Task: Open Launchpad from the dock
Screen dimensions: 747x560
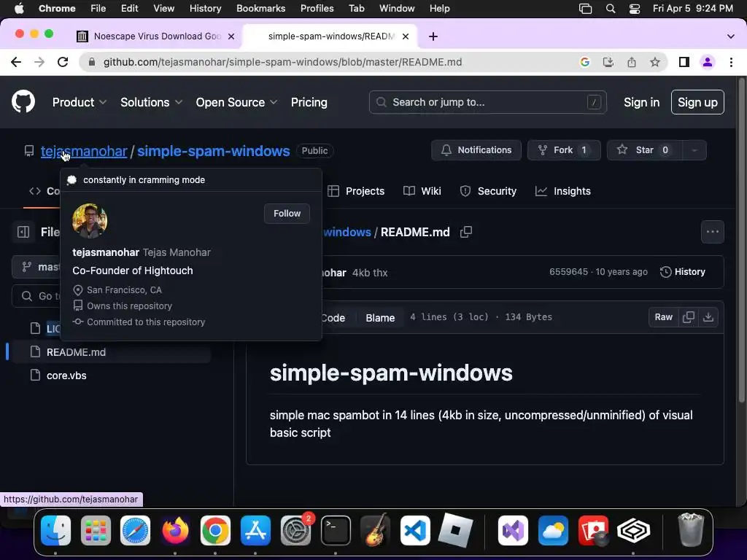Action: (96, 531)
